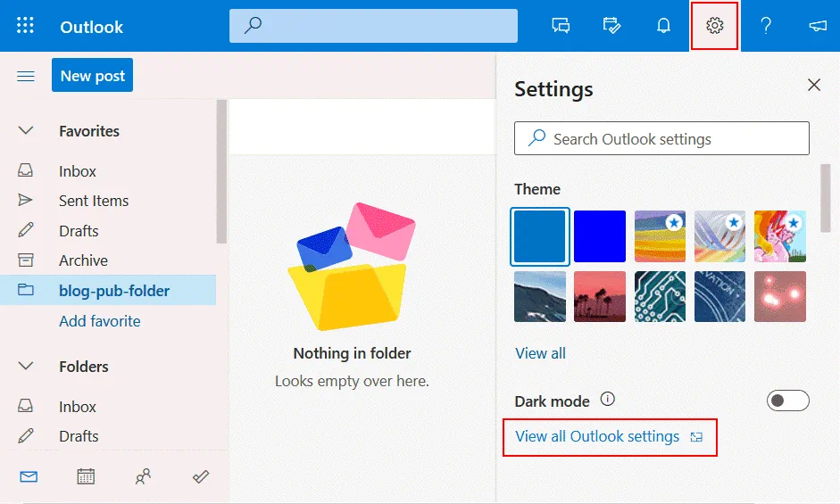Click the Help question mark icon
840x504 pixels.
pyautogui.click(x=765, y=26)
